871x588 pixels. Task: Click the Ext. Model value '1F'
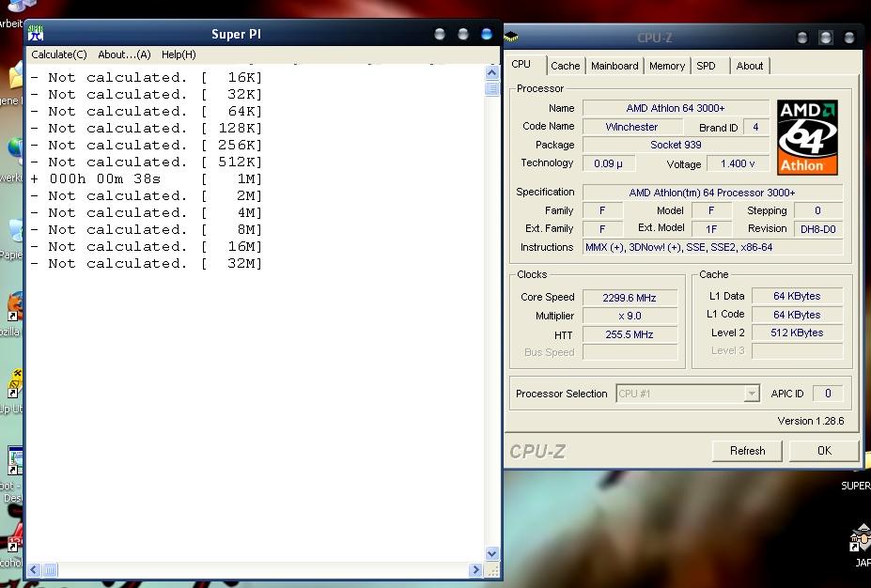[x=711, y=229]
